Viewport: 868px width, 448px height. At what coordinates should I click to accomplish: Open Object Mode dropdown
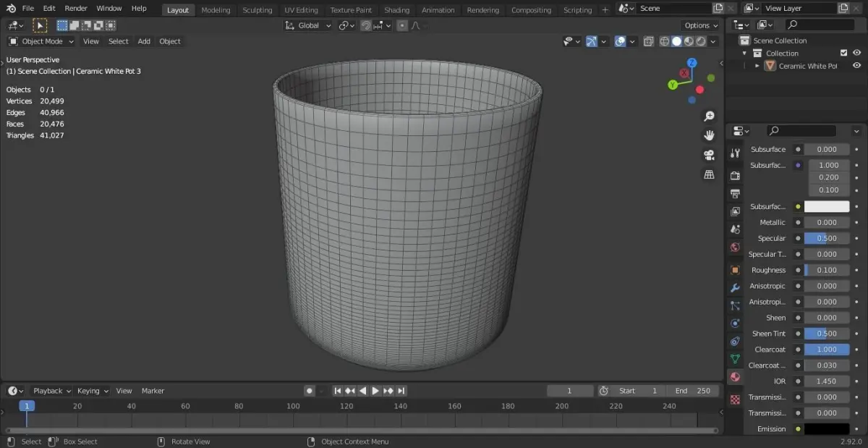tap(42, 41)
